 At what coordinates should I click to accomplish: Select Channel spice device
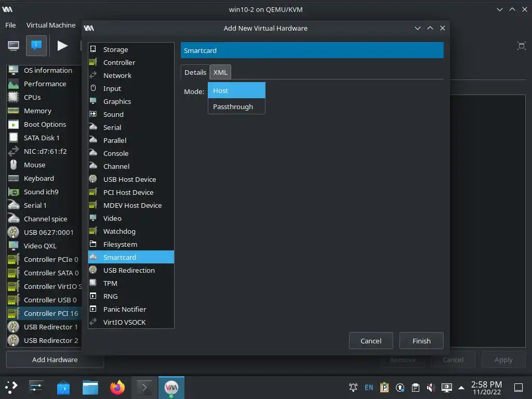point(44,219)
